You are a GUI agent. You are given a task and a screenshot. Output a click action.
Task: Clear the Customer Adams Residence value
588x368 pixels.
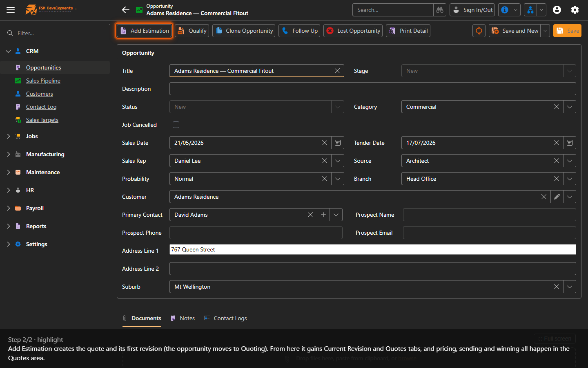pyautogui.click(x=544, y=197)
